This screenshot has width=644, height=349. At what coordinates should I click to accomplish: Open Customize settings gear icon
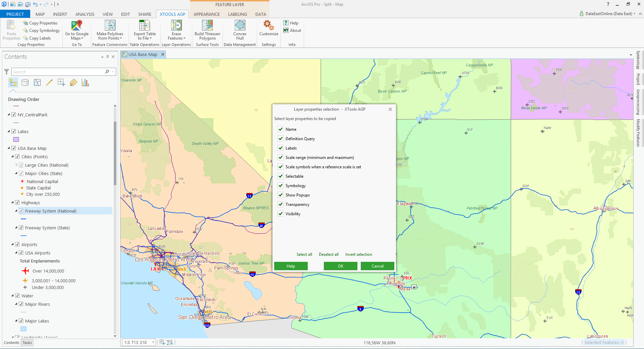click(268, 25)
